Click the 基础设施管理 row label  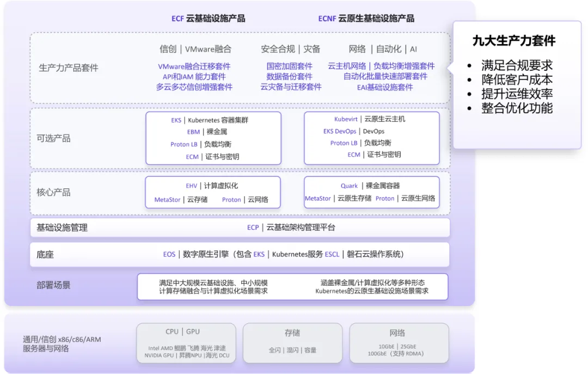pos(62,228)
